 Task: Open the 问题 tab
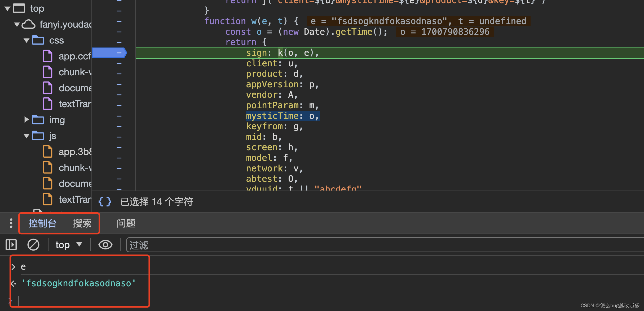point(126,223)
